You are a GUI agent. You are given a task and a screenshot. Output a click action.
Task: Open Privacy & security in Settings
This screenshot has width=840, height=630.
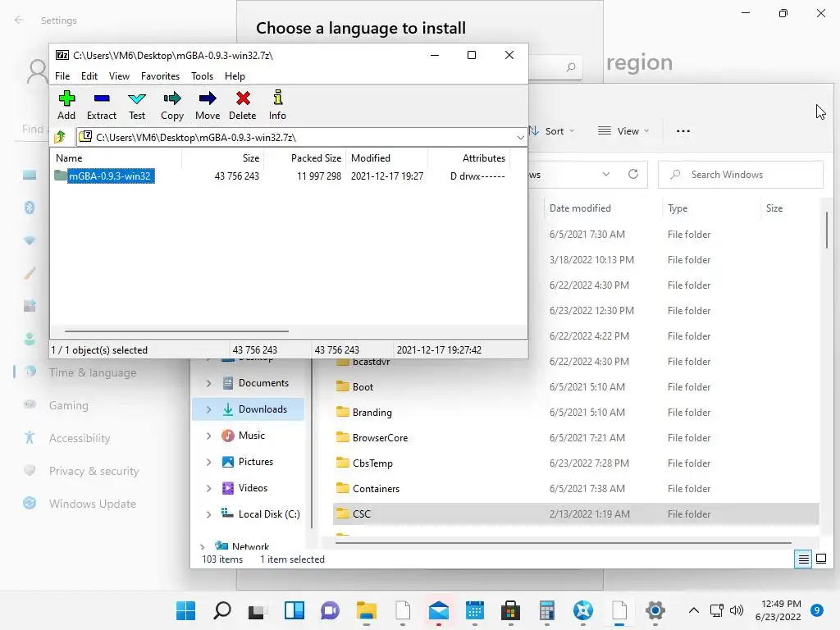94,471
